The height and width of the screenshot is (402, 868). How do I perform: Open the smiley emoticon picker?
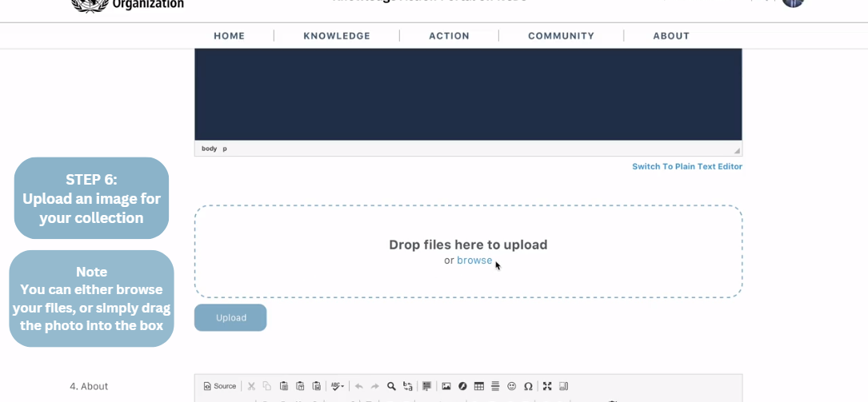coord(512,386)
